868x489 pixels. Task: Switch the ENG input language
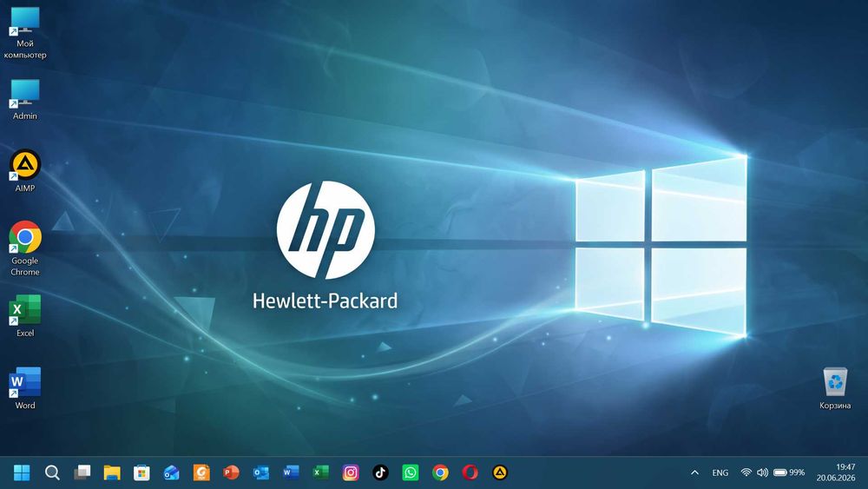720,472
